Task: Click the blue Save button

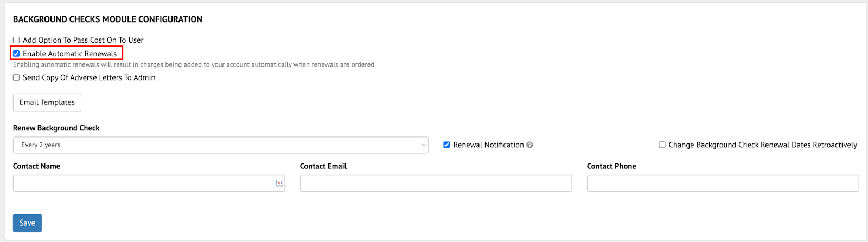Action: pos(27,223)
